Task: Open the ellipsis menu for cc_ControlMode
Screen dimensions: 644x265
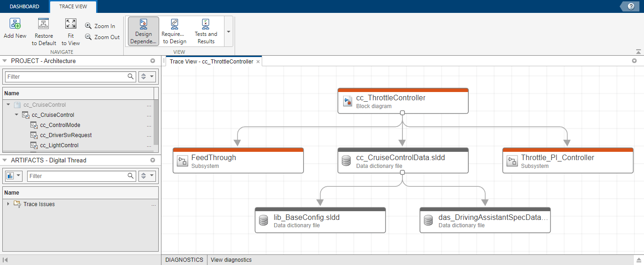Action: (149, 125)
